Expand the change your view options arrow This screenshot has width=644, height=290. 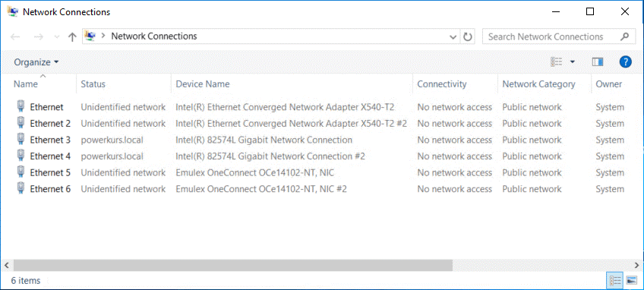tap(572, 62)
